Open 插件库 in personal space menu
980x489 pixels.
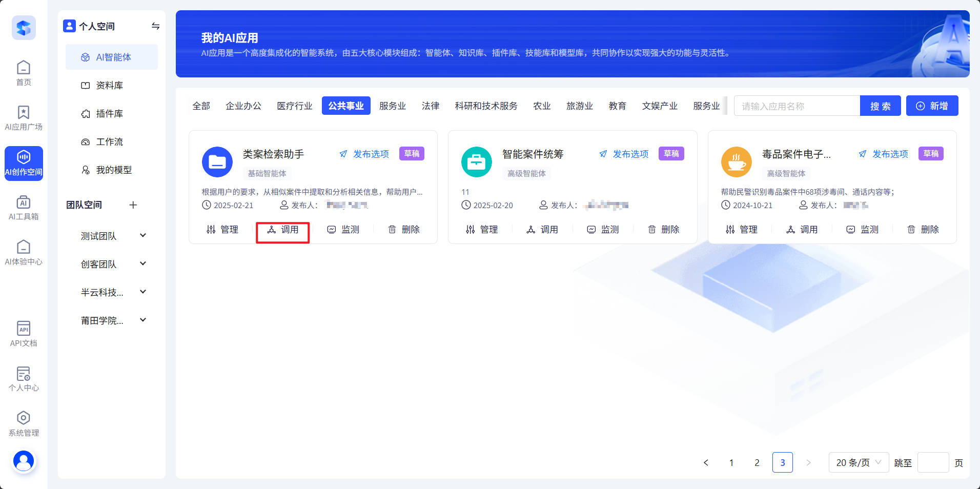click(x=112, y=113)
